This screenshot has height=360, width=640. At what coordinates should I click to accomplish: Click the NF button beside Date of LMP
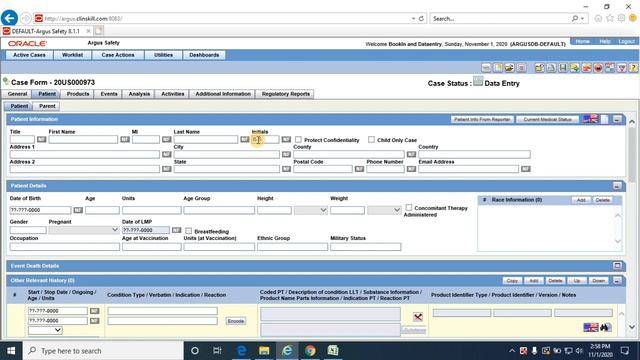click(176, 230)
